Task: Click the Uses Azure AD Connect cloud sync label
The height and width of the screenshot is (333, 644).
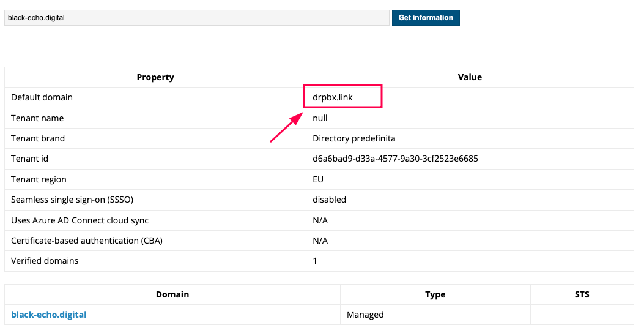Action: click(x=80, y=220)
